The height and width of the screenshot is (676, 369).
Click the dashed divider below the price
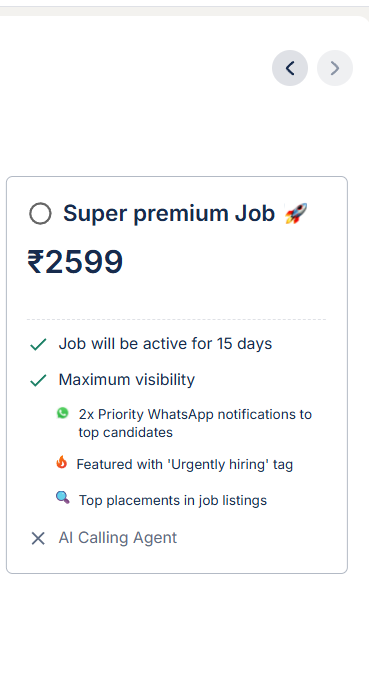tap(176, 319)
